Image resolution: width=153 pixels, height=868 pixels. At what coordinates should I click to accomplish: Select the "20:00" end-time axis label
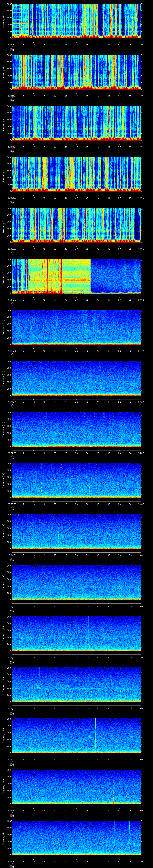click(141, 300)
